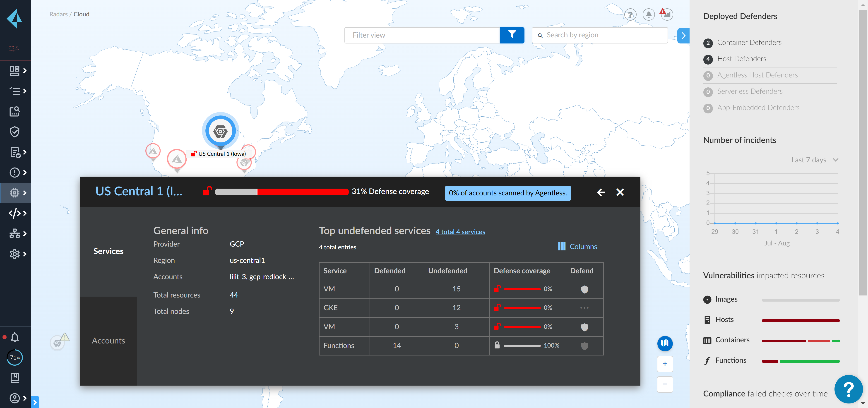Select US Central 1 GCP map marker
This screenshot has width=868, height=408.
(221, 131)
